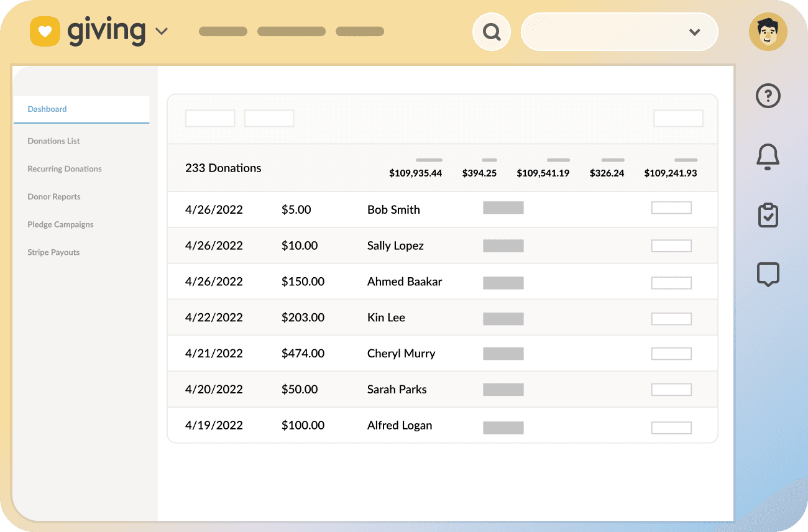Select Donations List in the sidebar
808x532 pixels.
(x=53, y=140)
